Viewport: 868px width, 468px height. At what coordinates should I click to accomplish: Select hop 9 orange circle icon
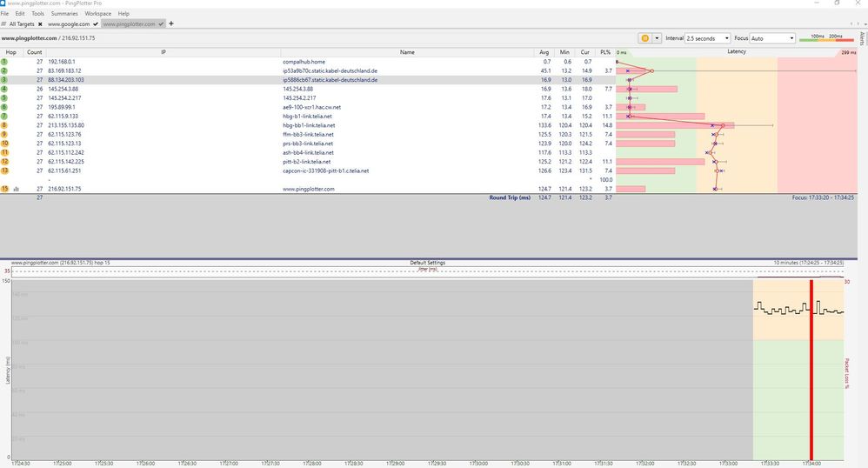coord(4,134)
